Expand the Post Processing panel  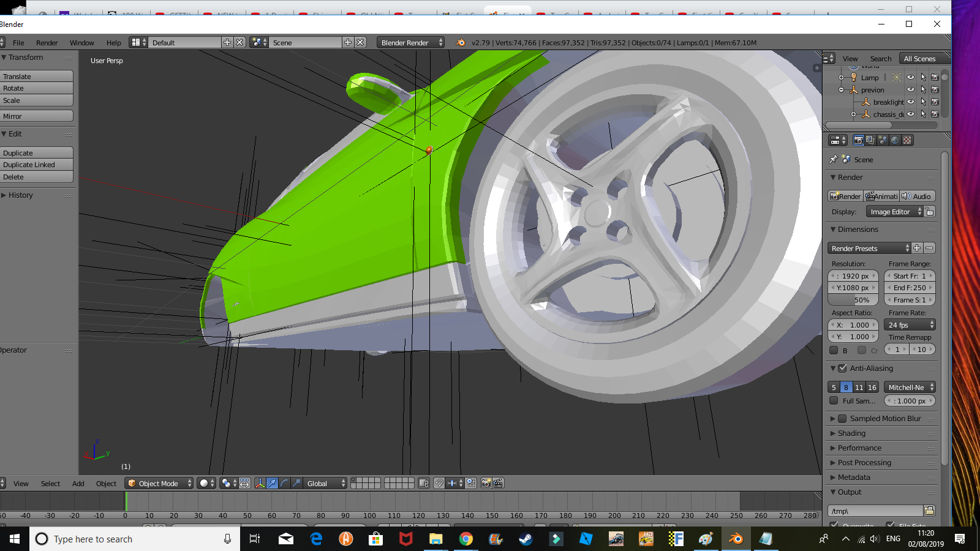tap(864, 463)
